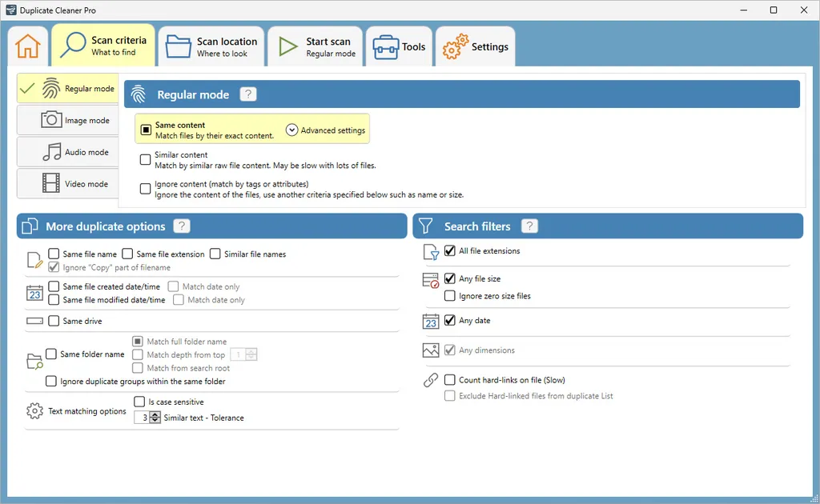This screenshot has height=504, width=820.
Task: Click the fingerprint icon in sidebar Regular mode
Action: (x=50, y=88)
